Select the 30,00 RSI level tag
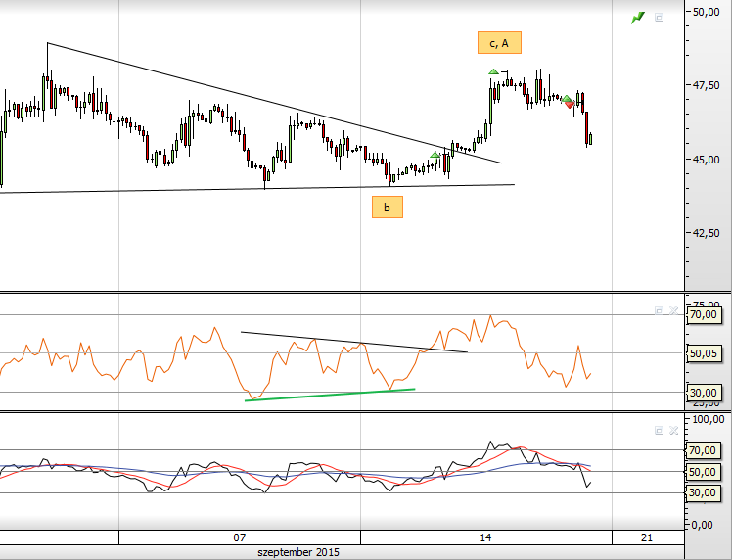 703,393
